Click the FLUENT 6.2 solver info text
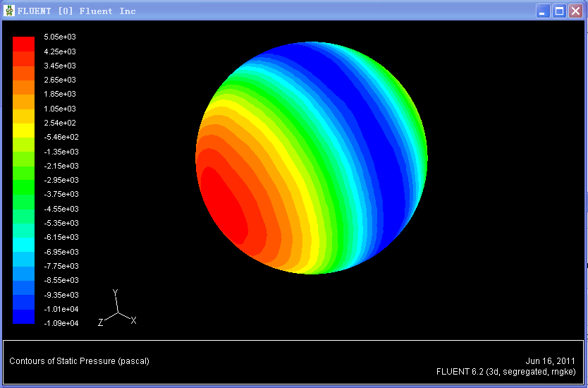 click(x=506, y=371)
